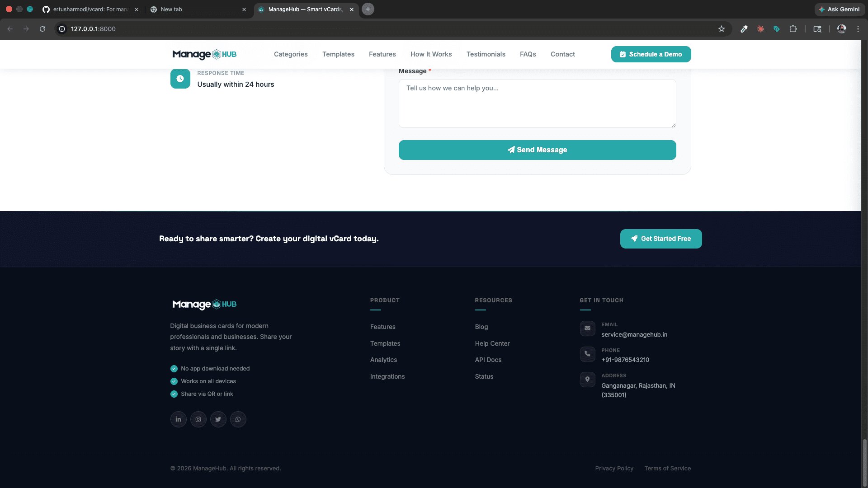Image resolution: width=868 pixels, height=488 pixels.
Task: Open the Status link under Resources
Action: (x=484, y=376)
